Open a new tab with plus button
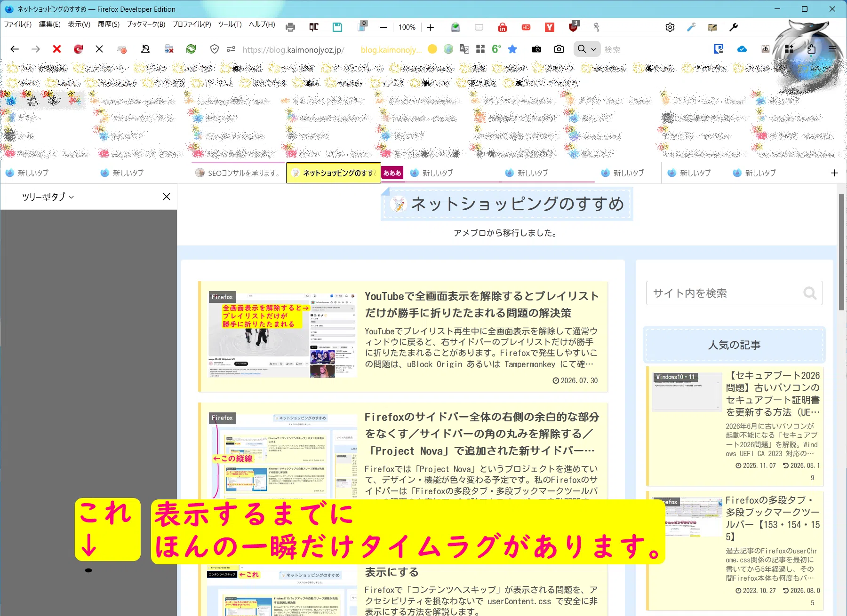 (834, 173)
